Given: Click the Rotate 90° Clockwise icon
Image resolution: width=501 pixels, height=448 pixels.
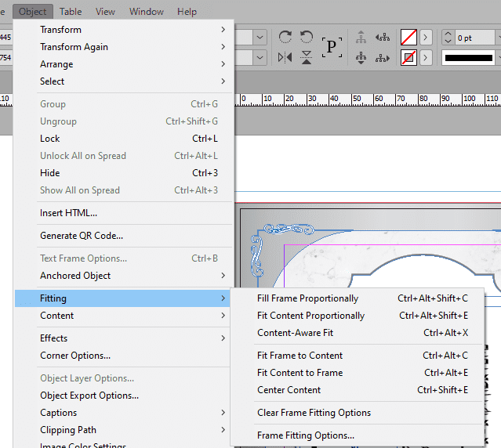Looking at the screenshot, I should pos(285,38).
